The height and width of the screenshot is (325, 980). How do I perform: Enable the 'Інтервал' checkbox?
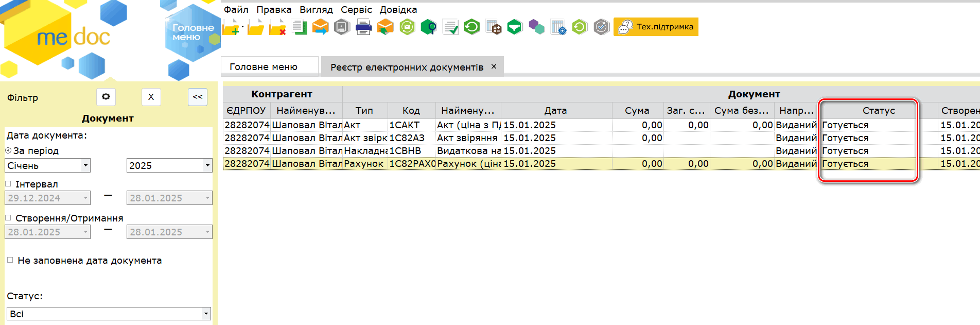click(8, 184)
